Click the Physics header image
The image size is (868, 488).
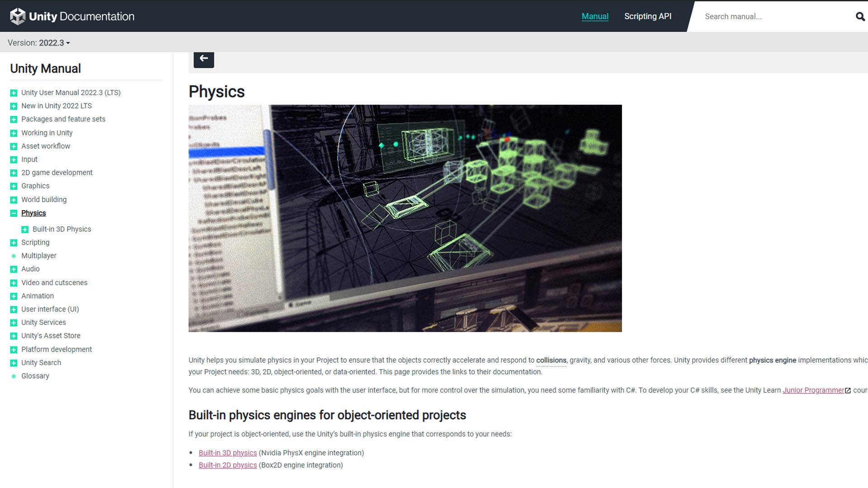pyautogui.click(x=405, y=218)
